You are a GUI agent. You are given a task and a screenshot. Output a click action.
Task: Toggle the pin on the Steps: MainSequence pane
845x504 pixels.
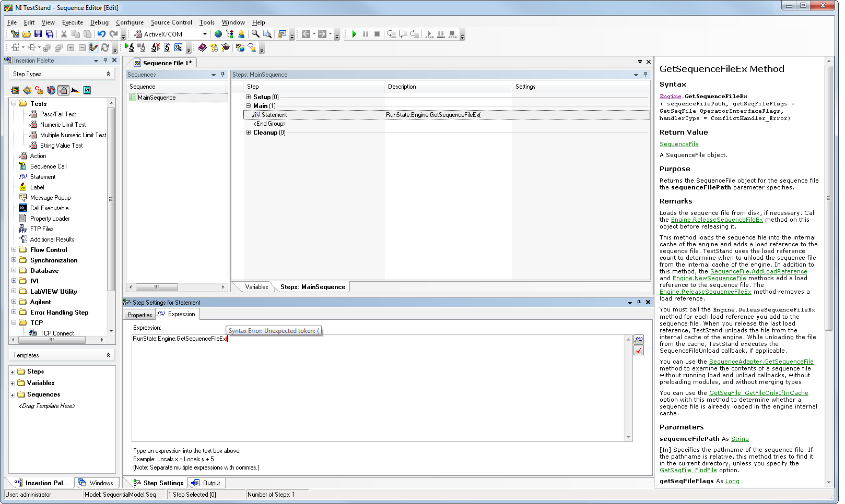pos(645,75)
